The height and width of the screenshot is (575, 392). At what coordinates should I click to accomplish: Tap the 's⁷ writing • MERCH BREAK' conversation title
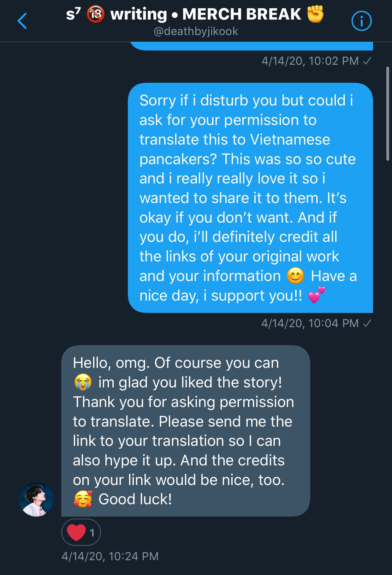click(x=196, y=14)
